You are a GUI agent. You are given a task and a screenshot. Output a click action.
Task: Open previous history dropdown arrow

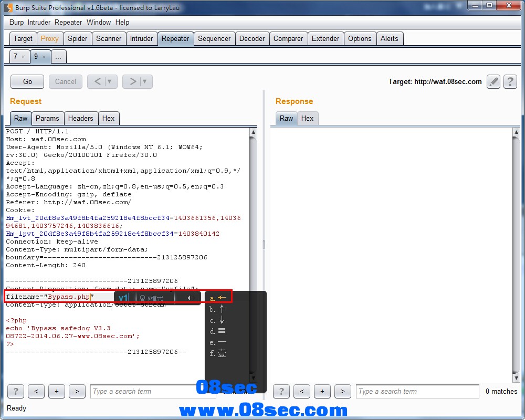(110, 82)
